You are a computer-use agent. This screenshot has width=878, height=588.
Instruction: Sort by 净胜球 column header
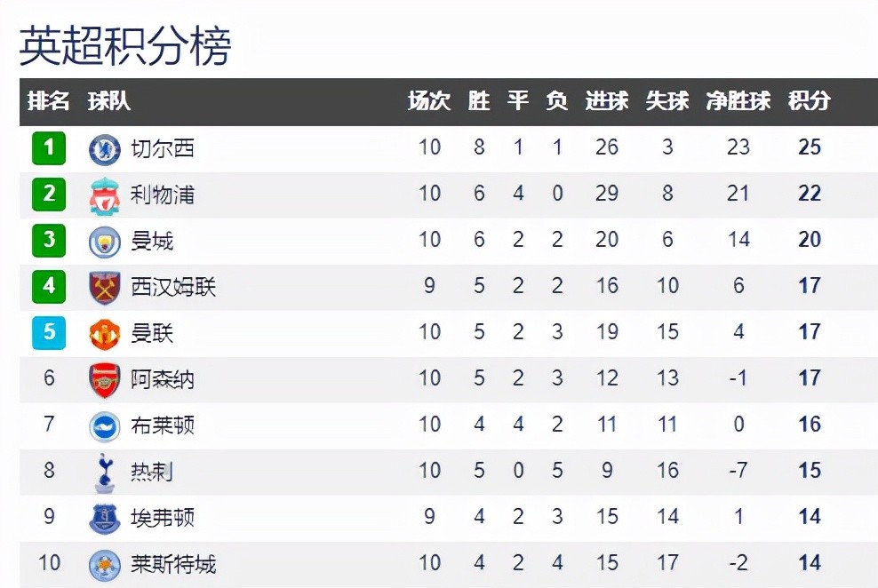(738, 101)
